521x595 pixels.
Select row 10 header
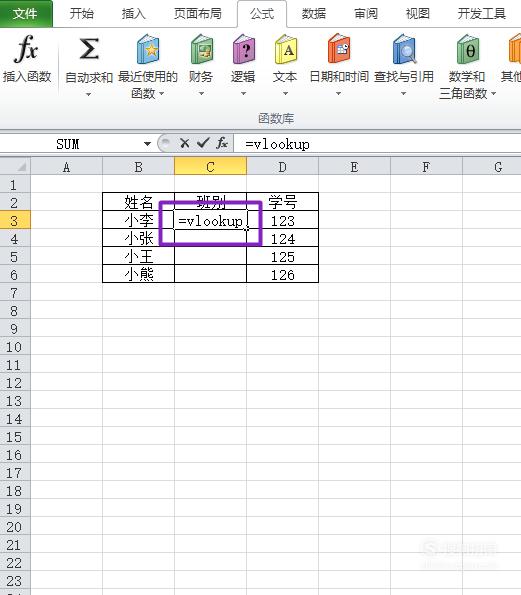15,346
